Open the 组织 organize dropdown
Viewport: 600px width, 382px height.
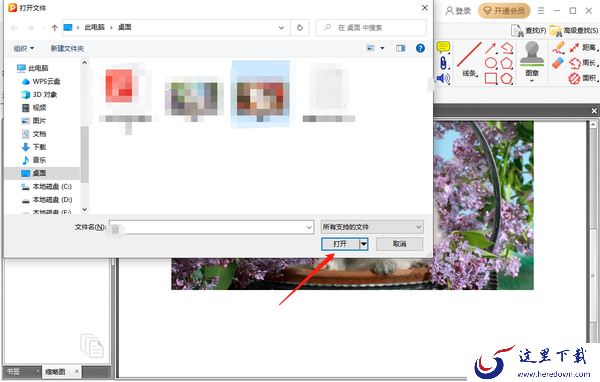pyautogui.click(x=24, y=48)
